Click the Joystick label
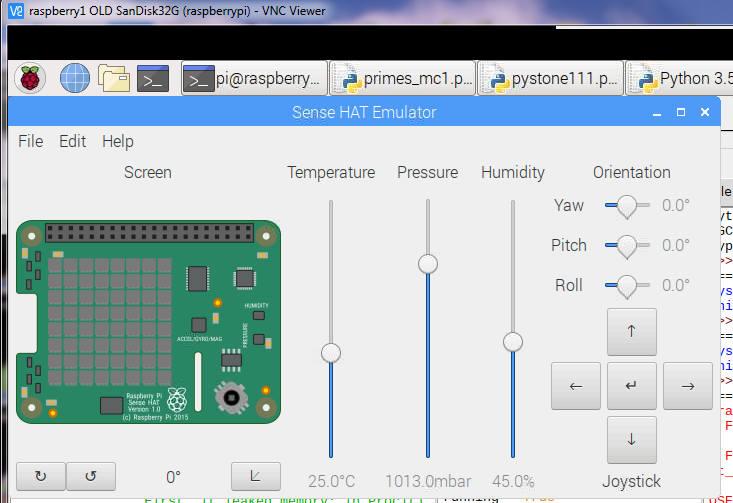The image size is (733, 503). point(632,481)
